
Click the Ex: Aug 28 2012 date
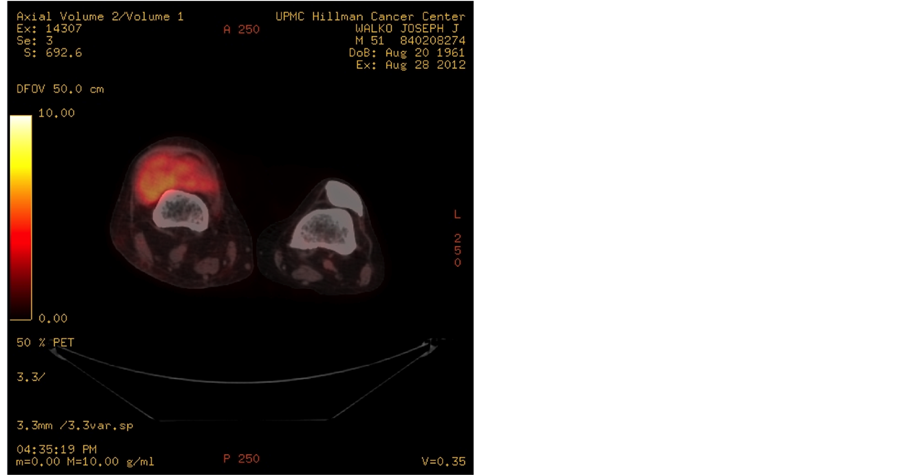tap(410, 65)
